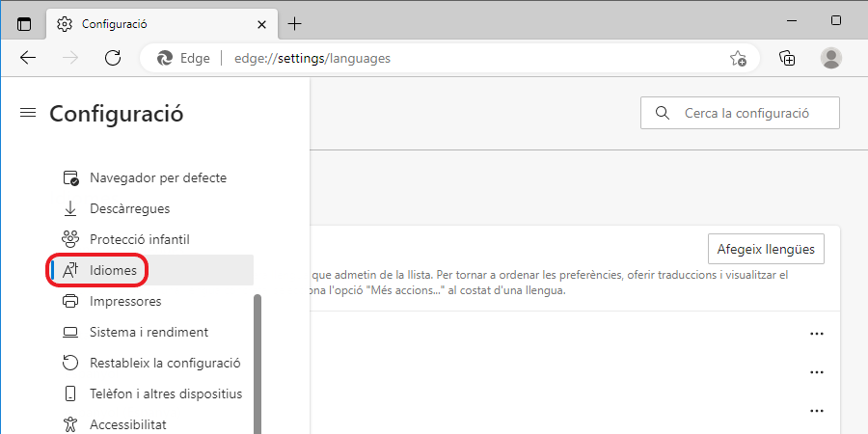Image resolution: width=868 pixels, height=434 pixels.
Task: Choose Restableix la configuració option
Action: tap(164, 363)
